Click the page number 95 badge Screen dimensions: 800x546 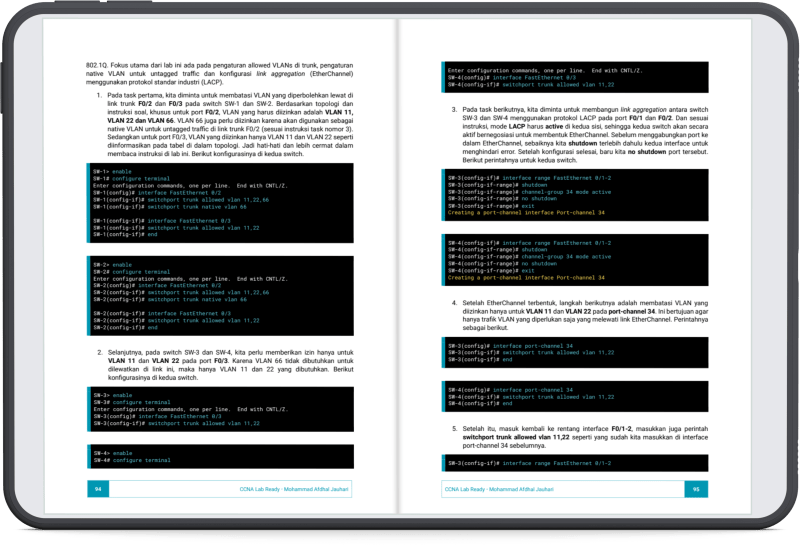coord(696,489)
